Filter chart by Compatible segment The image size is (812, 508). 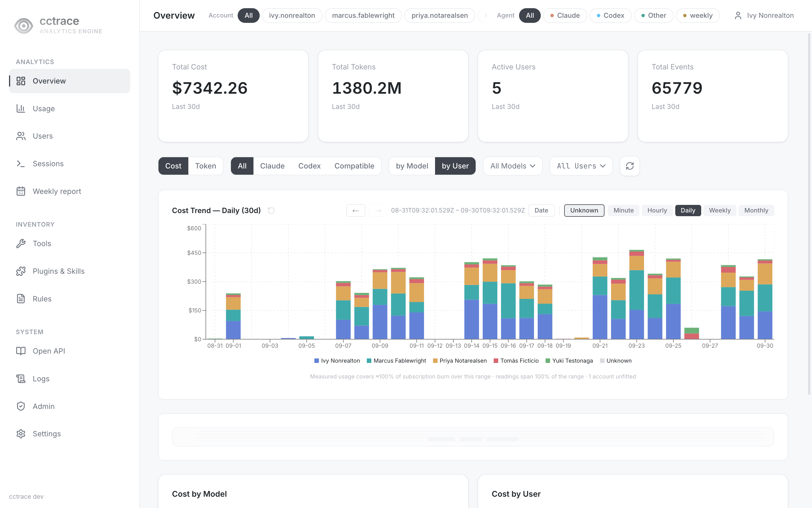click(354, 166)
